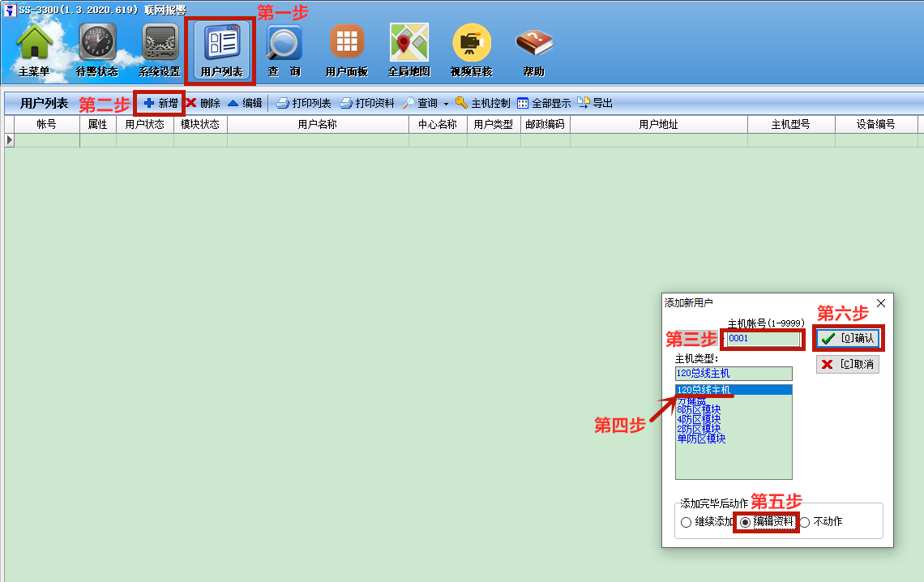Image resolution: width=924 pixels, height=582 pixels.
Task: Select the 编辑资料 radio option
Action: click(x=745, y=522)
